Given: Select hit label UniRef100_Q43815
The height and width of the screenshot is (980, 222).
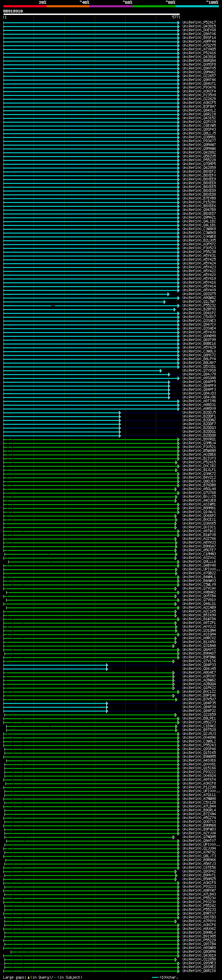Looking at the screenshot, I should tap(199, 26).
